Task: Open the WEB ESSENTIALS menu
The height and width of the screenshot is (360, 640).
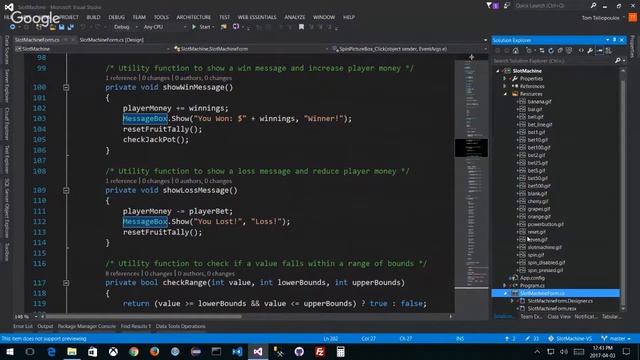Action: [257, 17]
